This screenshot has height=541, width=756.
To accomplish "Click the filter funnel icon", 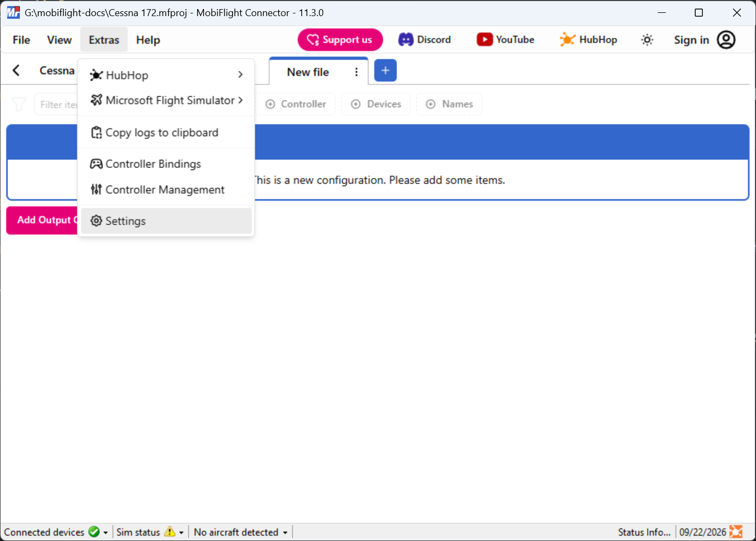I will coord(19,104).
